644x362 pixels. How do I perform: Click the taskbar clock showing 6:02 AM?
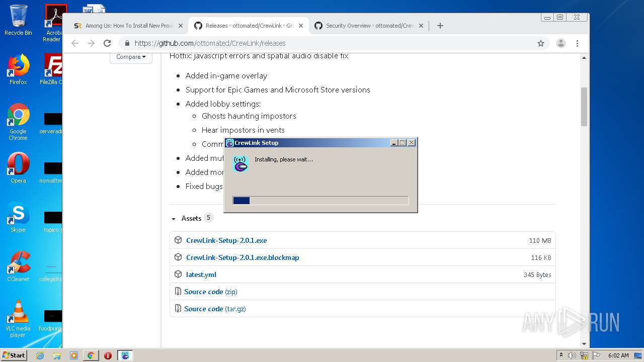tap(618, 355)
